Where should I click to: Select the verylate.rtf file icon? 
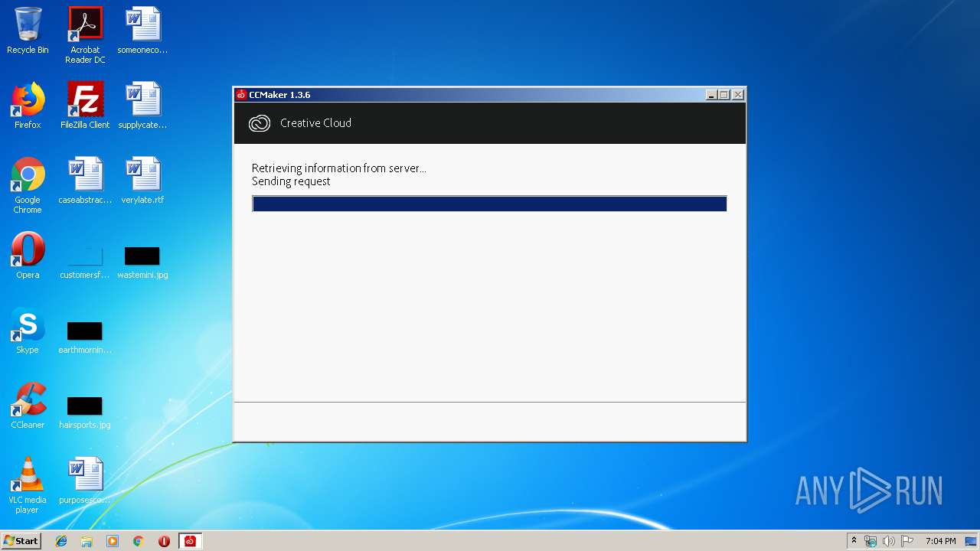(x=142, y=181)
